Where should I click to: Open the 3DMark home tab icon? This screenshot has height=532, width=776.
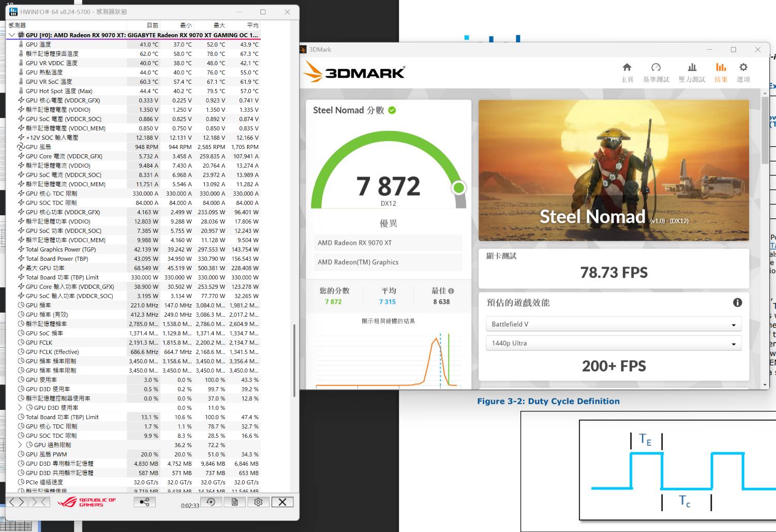(627, 67)
